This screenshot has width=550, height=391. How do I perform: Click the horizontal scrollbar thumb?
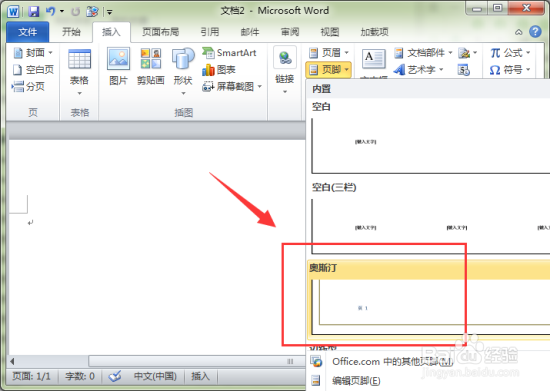196,361
